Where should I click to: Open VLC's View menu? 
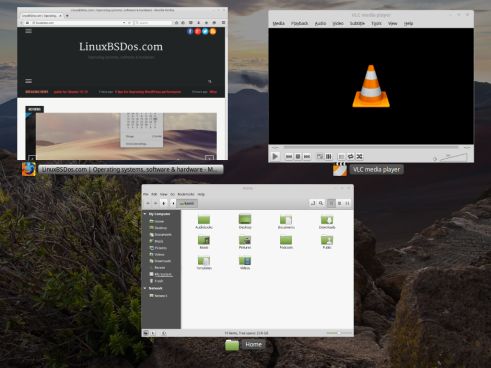pyautogui.click(x=393, y=23)
